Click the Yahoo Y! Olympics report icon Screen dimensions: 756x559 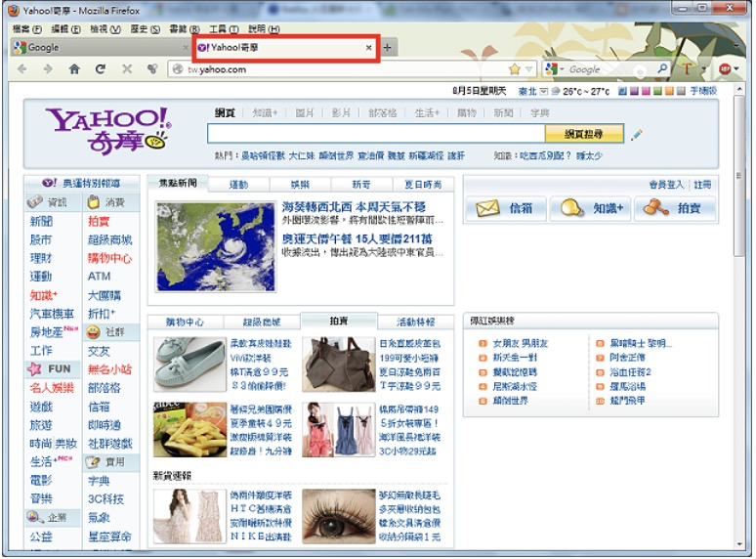tap(49, 184)
